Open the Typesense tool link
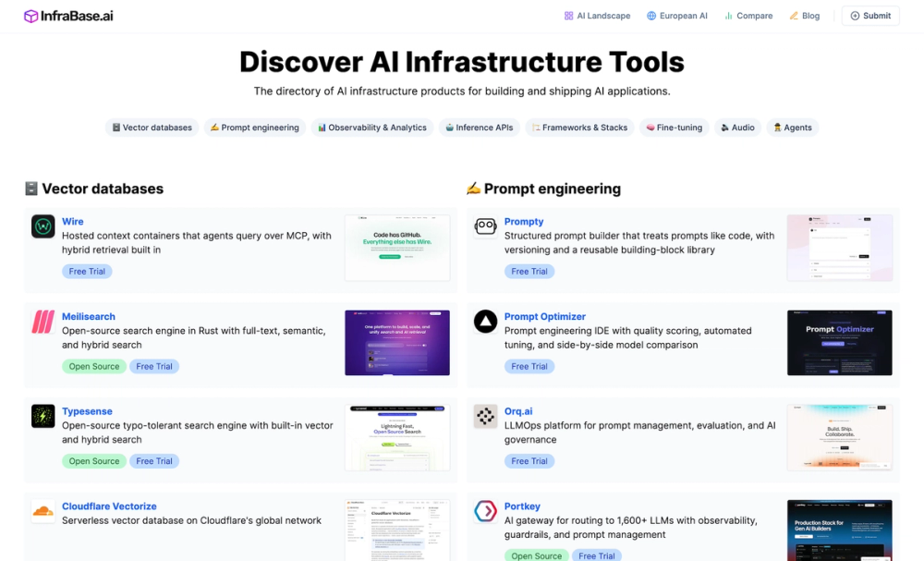The image size is (924, 561). (x=87, y=411)
